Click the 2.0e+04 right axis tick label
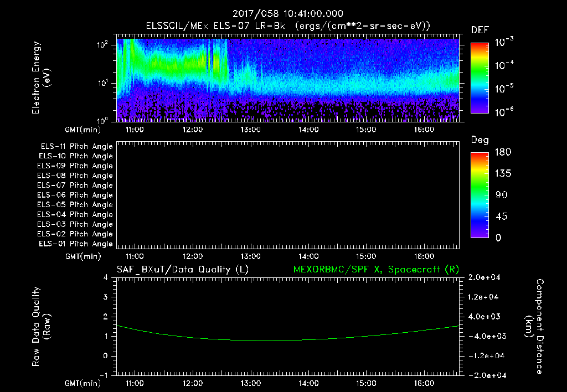Image resolution: width=567 pixels, height=392 pixels. [x=484, y=277]
